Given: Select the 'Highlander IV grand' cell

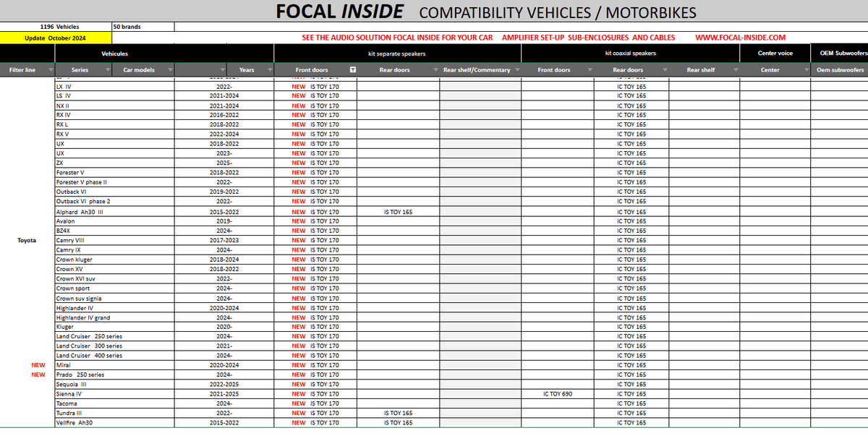Looking at the screenshot, I should 115,317.
